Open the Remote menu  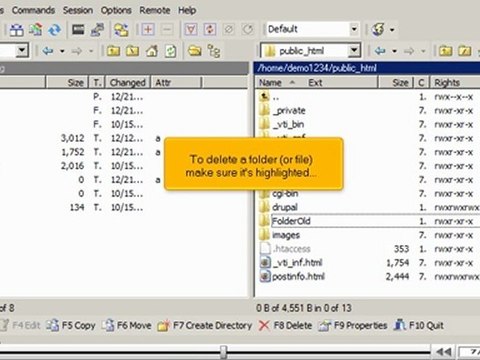point(155,10)
